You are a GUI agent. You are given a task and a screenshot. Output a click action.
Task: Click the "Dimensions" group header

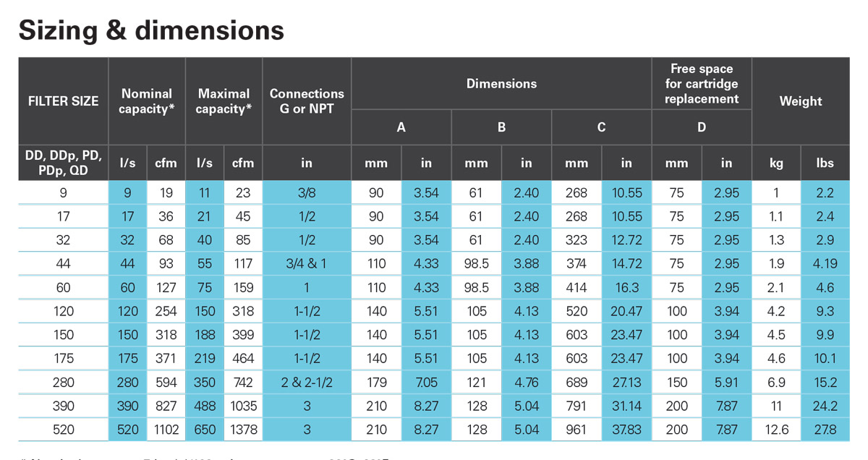[x=501, y=84]
